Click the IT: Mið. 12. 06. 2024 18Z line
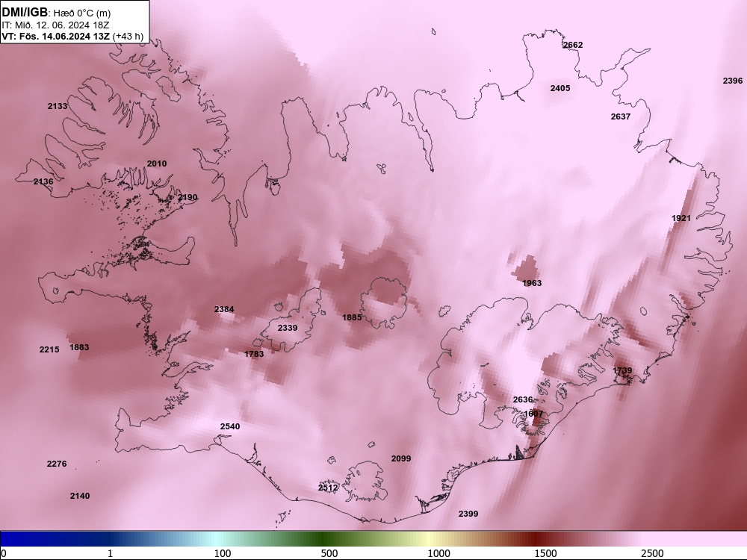The width and height of the screenshot is (747, 560). pyautogui.click(x=55, y=25)
